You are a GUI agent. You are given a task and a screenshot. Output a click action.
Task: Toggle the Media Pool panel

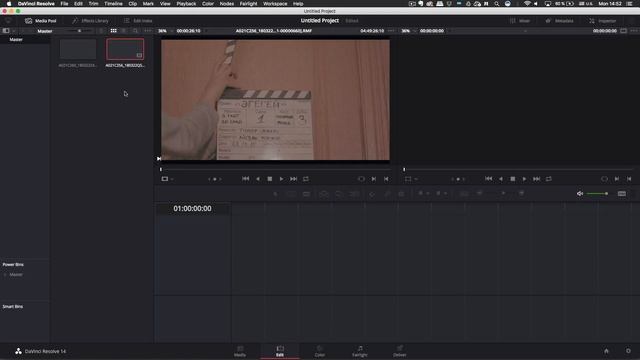[40, 21]
